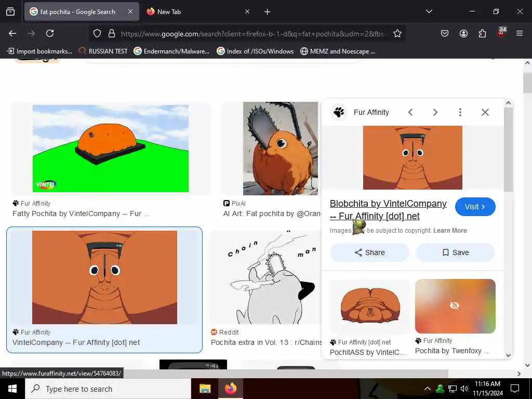
Task: Open the Windows Start menu
Action: pyautogui.click(x=12, y=389)
